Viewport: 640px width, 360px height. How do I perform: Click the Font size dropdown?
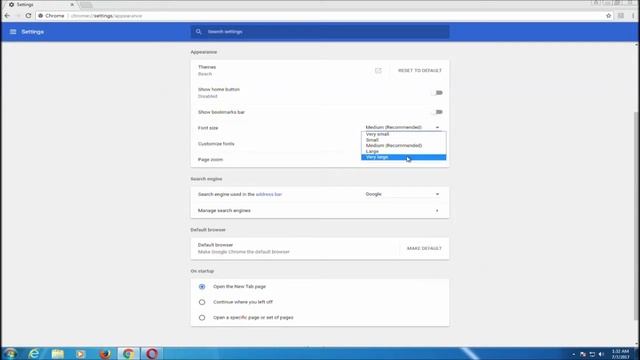[402, 127]
